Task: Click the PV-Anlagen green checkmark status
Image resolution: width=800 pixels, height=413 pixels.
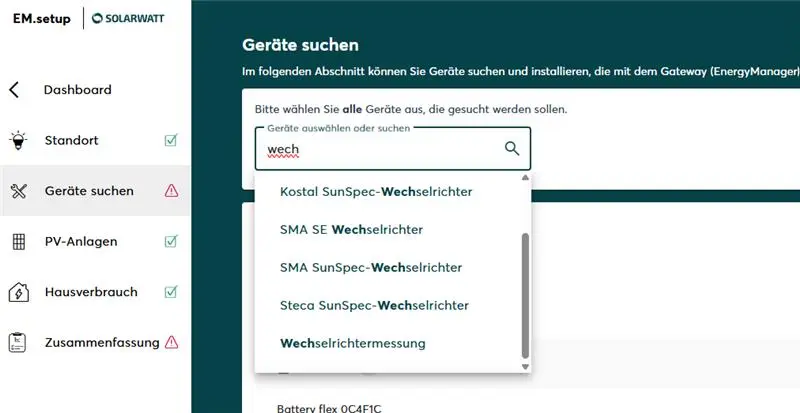Action: click(x=171, y=242)
